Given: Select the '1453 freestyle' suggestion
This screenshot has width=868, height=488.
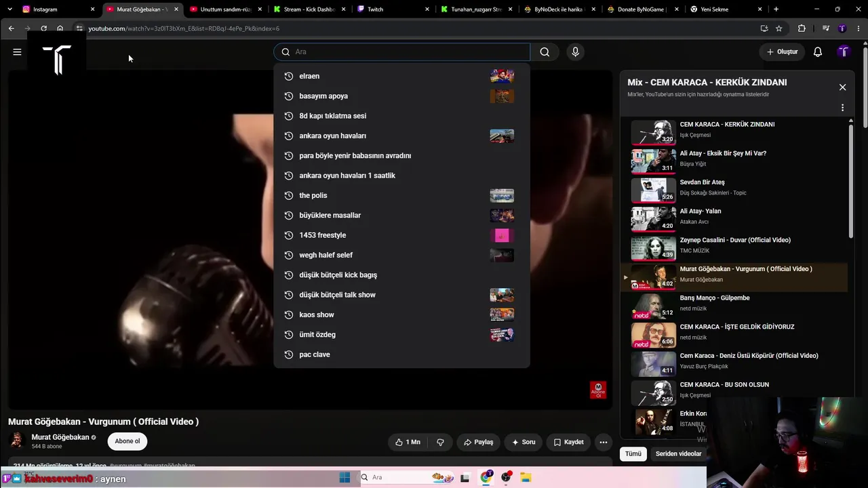Looking at the screenshot, I should pyautogui.click(x=401, y=235).
